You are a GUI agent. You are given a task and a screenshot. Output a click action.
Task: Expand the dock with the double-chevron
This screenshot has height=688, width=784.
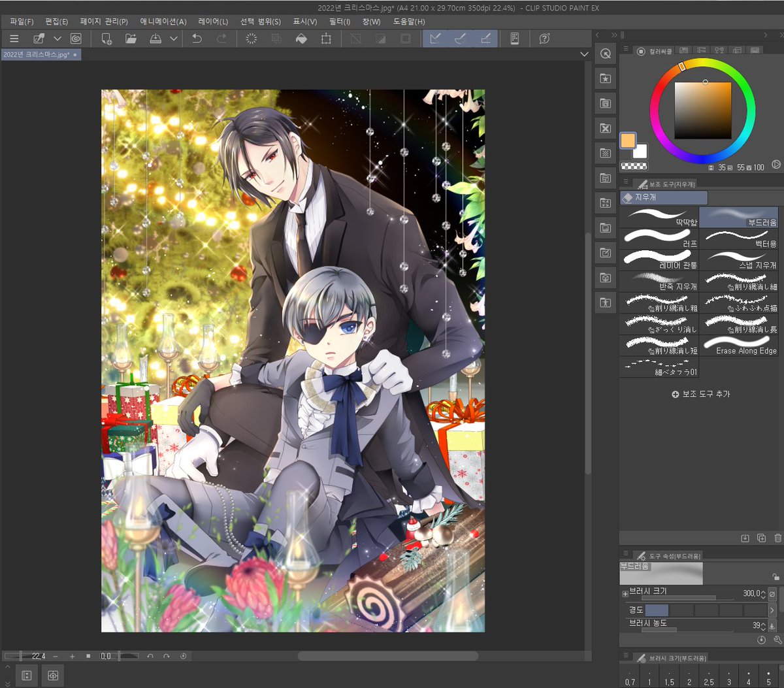pos(614,35)
